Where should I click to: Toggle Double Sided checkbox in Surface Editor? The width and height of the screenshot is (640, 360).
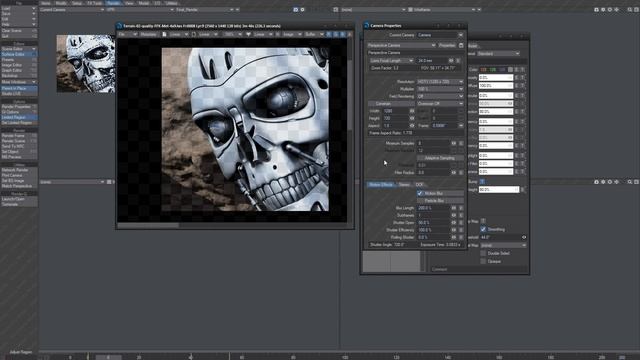tap(483, 253)
